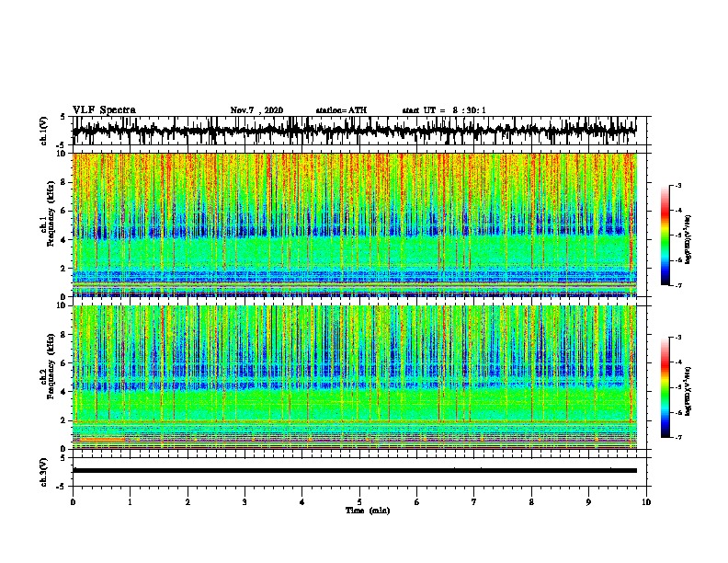Image resolution: width=728 pixels, height=563 pixels.
Task: Click the log(PSD) label beside ch.1 color scale
Action: 688,239
